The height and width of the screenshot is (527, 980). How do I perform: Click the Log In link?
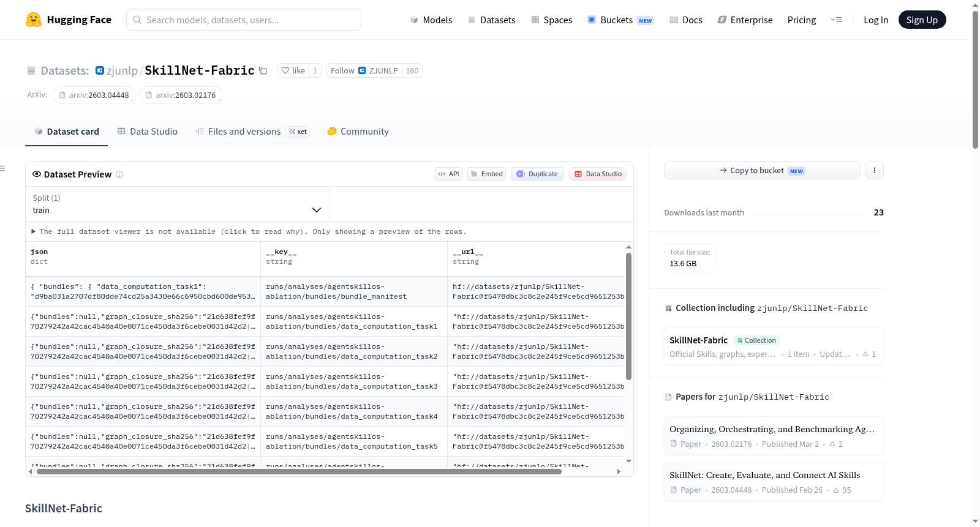(876, 20)
